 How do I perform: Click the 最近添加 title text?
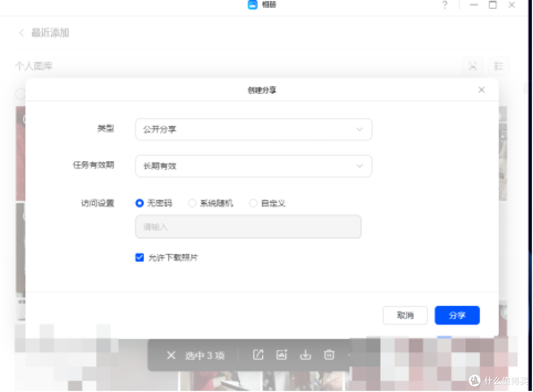[50, 33]
